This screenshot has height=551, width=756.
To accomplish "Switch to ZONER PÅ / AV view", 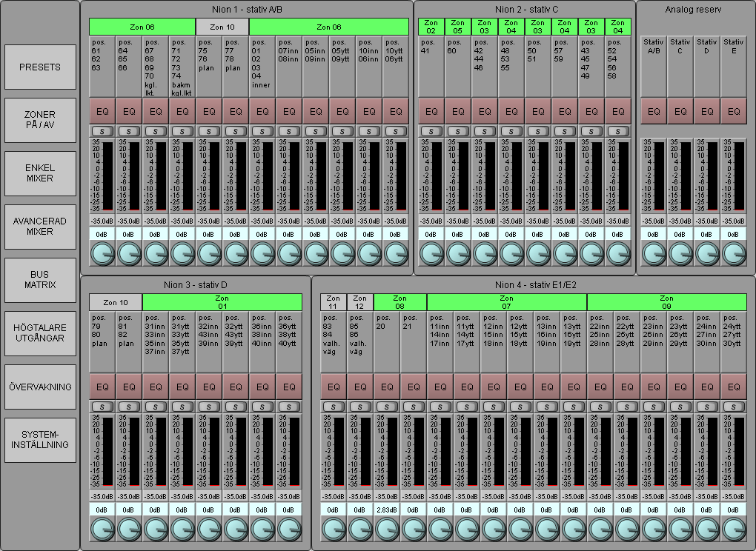I will [x=40, y=121].
